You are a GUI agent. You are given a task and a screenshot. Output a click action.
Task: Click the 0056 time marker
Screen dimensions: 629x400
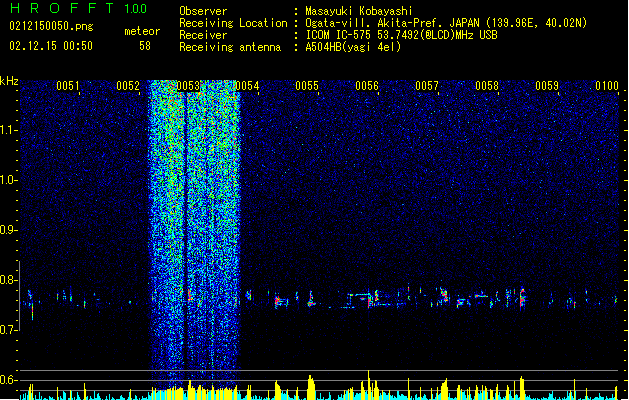pos(367,86)
